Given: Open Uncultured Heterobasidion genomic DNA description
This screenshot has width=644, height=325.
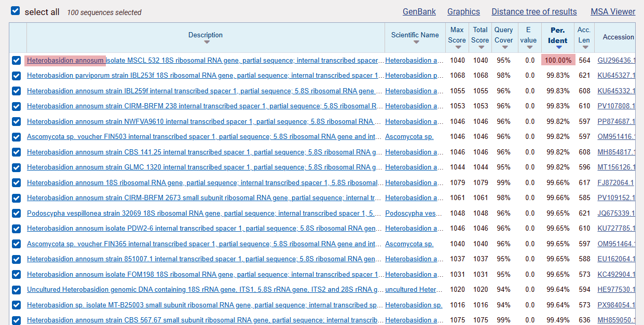Looking at the screenshot, I should tap(205, 290).
